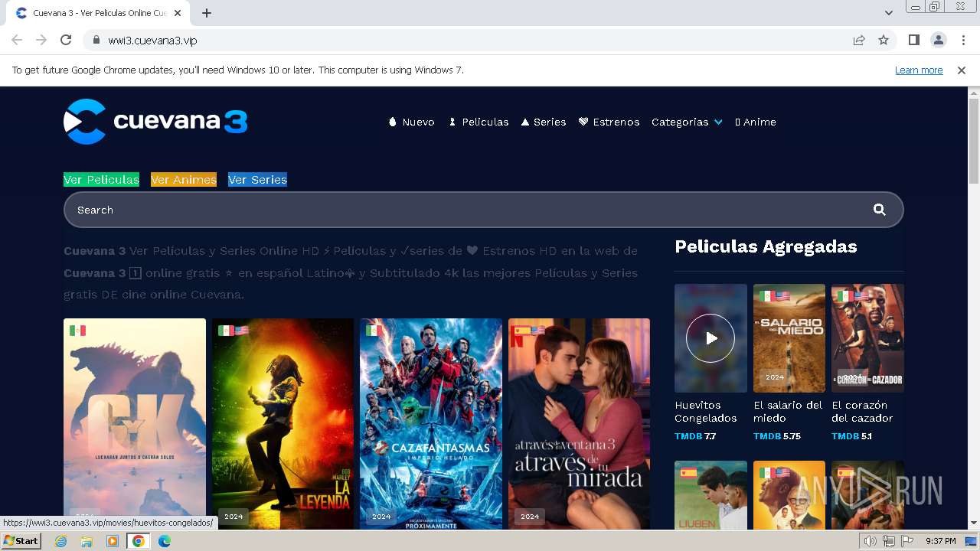Click the Ver Animes orange button
This screenshot has height=551, width=980.
pos(184,180)
